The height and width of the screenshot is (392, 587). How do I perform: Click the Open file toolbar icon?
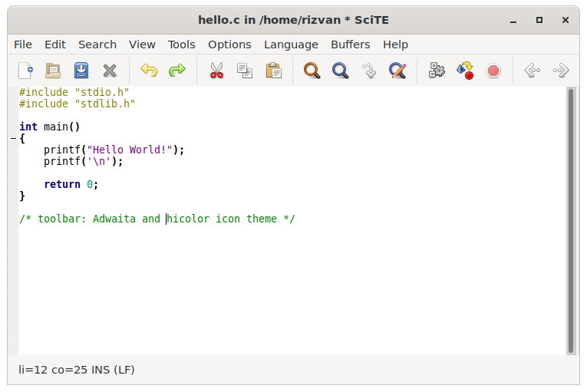pyautogui.click(x=53, y=71)
